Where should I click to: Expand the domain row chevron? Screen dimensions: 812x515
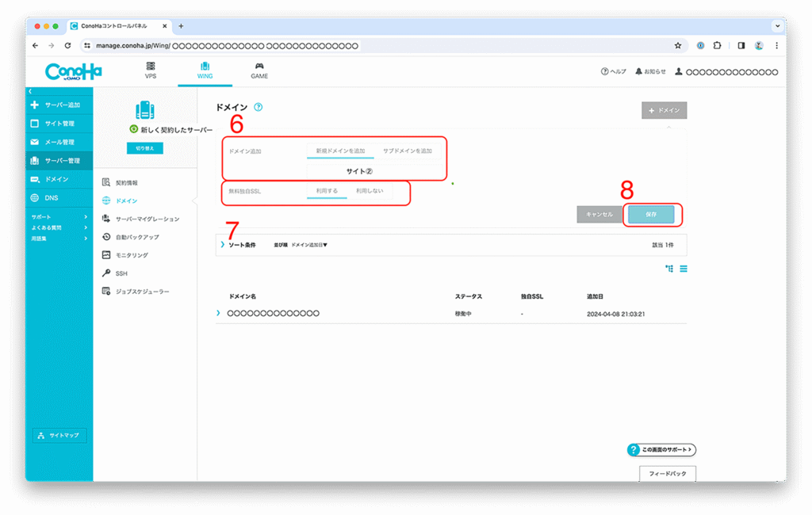[x=219, y=313]
